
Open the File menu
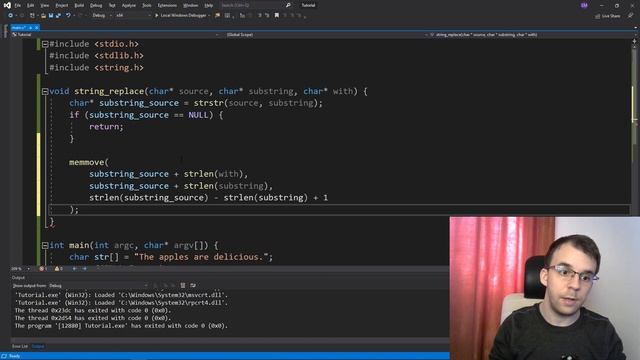(18, 5)
